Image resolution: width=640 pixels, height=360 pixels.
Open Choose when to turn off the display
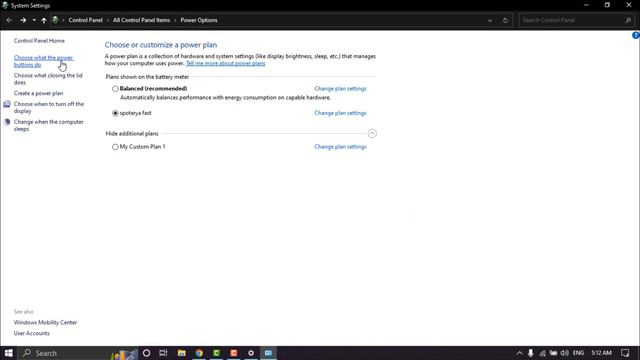coord(49,107)
